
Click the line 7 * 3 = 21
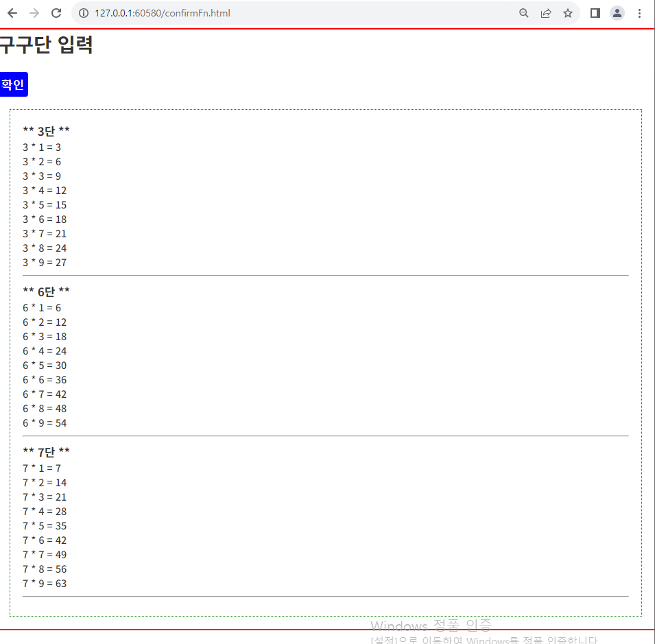coord(45,497)
